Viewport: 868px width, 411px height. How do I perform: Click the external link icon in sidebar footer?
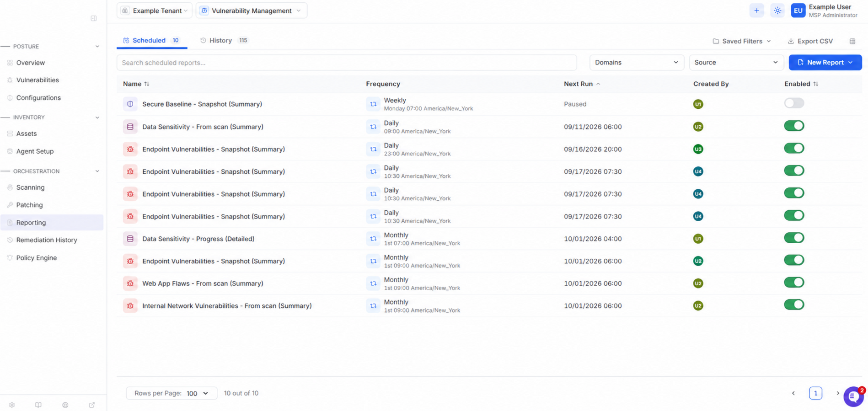92,405
